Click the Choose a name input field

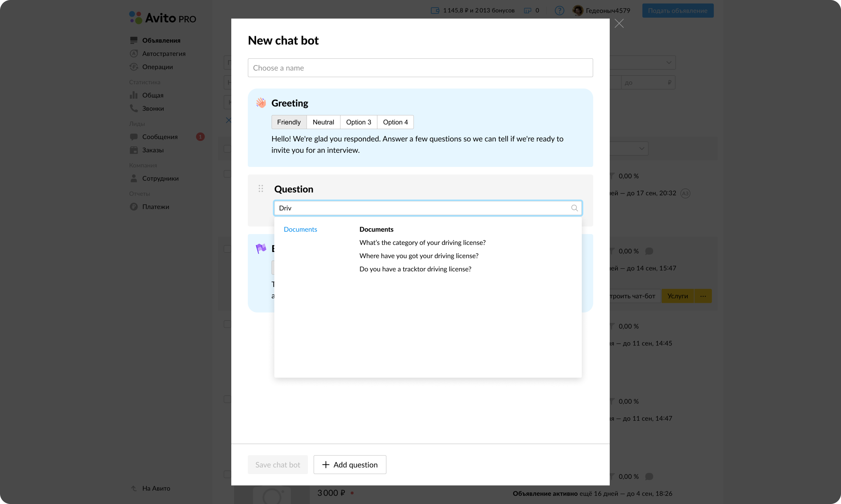420,67
